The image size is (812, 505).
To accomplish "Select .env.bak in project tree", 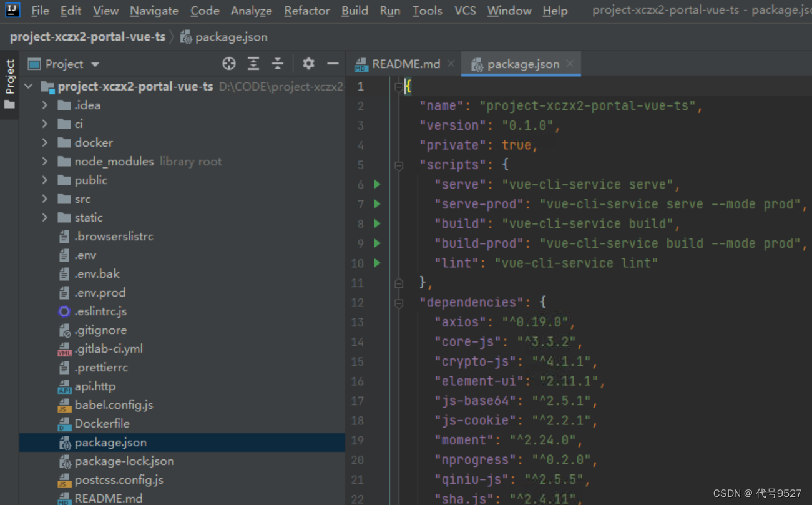I will coord(97,274).
